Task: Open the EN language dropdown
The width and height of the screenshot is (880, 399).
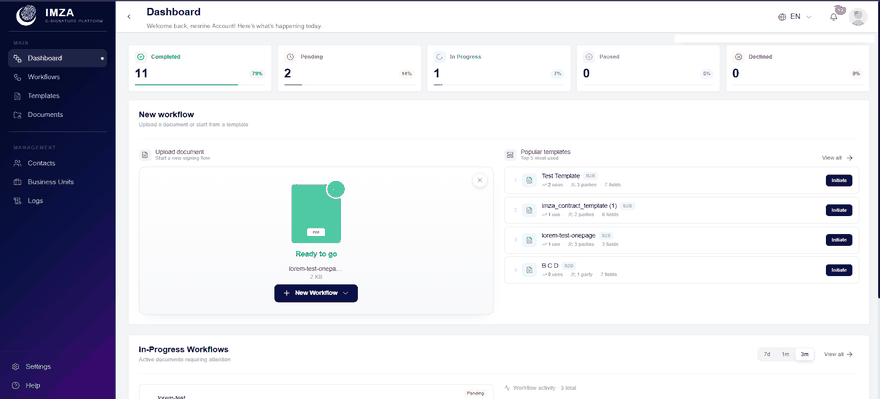Action: click(795, 17)
